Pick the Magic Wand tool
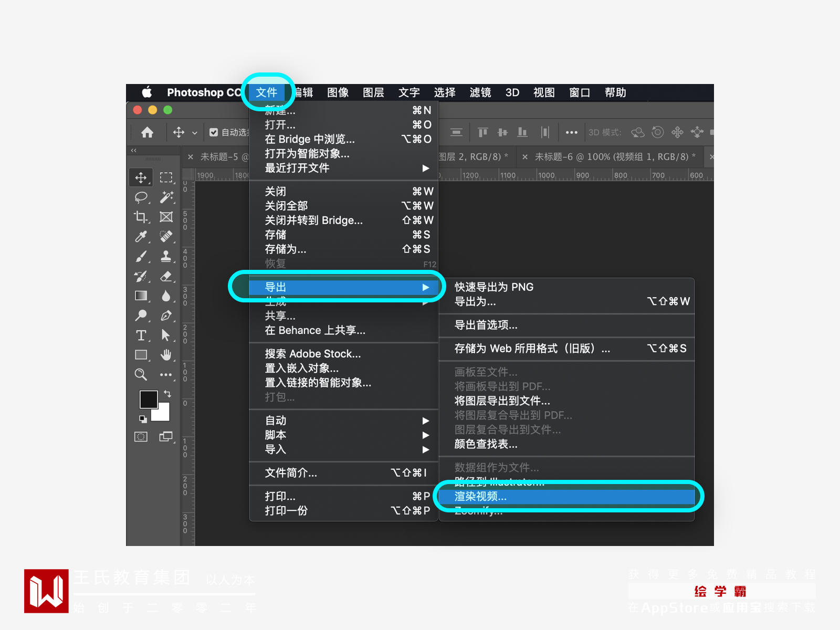This screenshot has width=840, height=630. coord(166,197)
